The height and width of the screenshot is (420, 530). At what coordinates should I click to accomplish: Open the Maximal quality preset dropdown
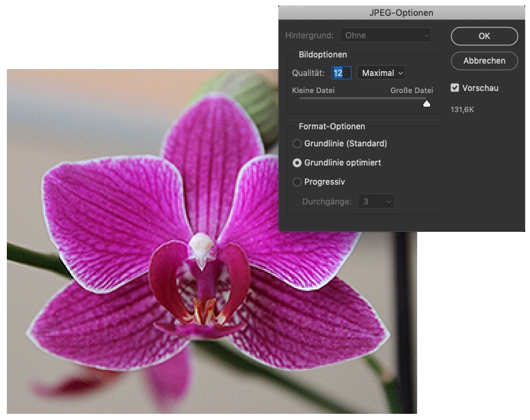381,73
